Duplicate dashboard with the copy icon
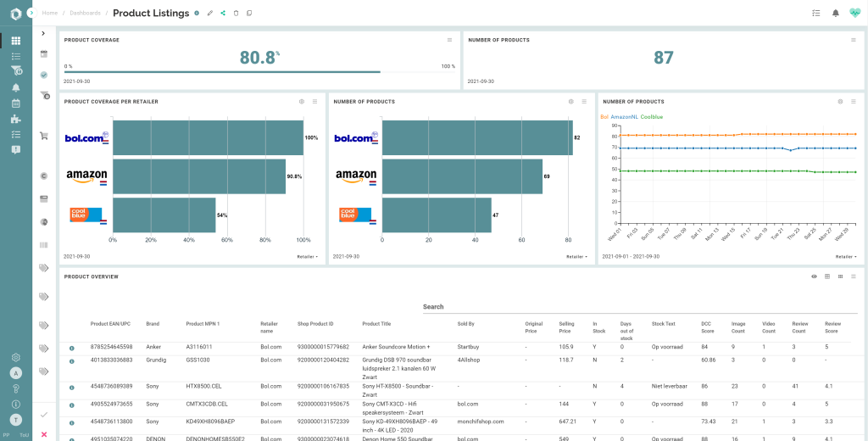Image resolution: width=868 pixels, height=441 pixels. click(249, 13)
